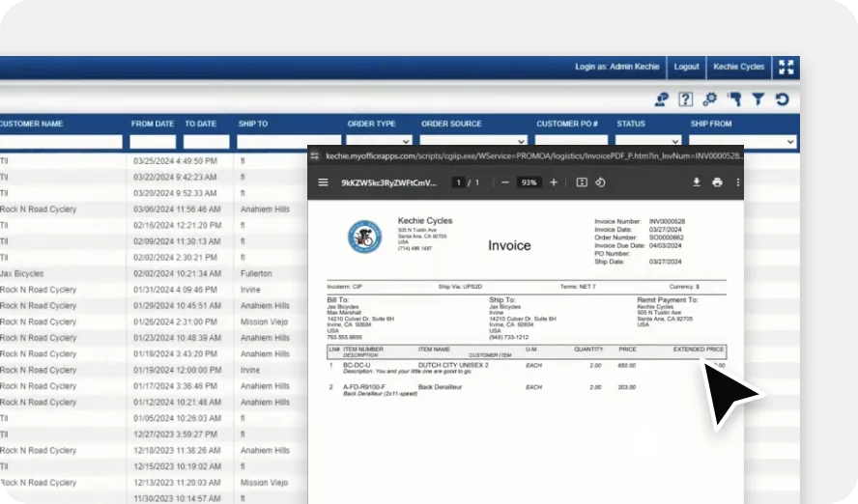Select the row dated 12/27/2023 3:59:27 PM

tap(154, 434)
